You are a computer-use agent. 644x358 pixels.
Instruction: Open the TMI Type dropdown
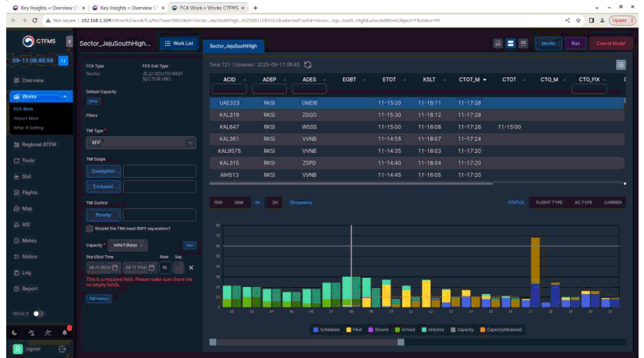coord(141,143)
